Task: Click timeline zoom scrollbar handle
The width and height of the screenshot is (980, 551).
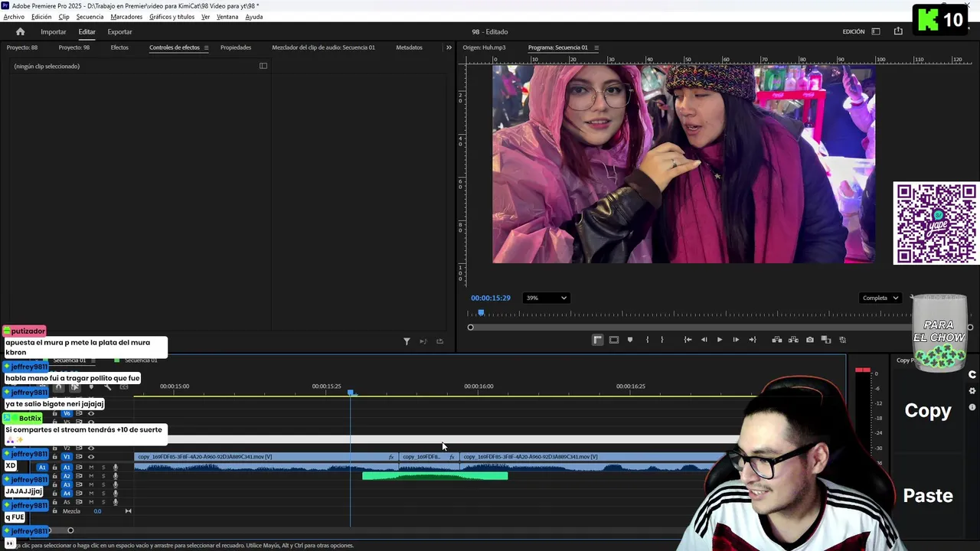Action: pos(70,530)
